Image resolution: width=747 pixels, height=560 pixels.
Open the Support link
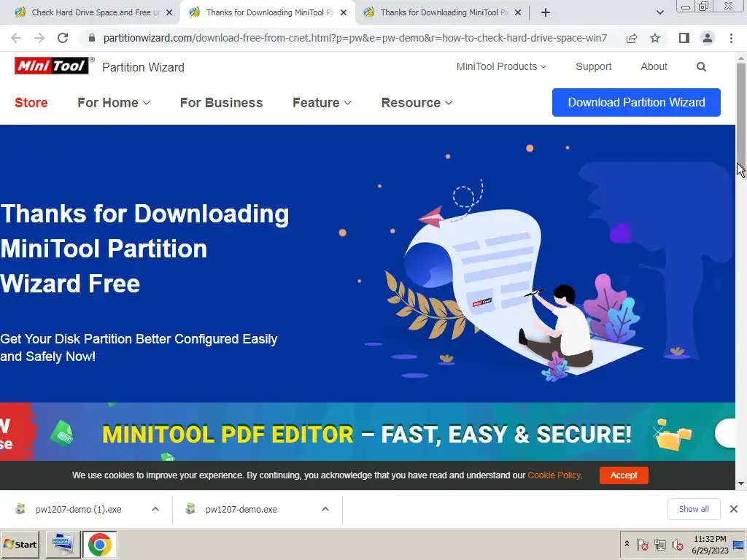point(593,66)
